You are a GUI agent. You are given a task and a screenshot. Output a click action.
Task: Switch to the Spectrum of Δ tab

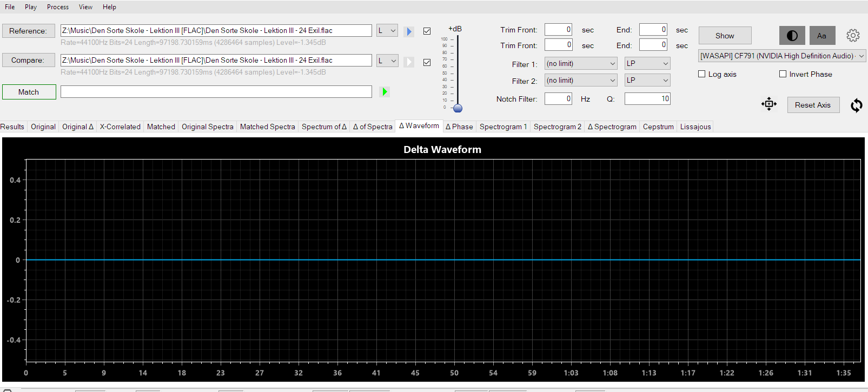tap(324, 127)
